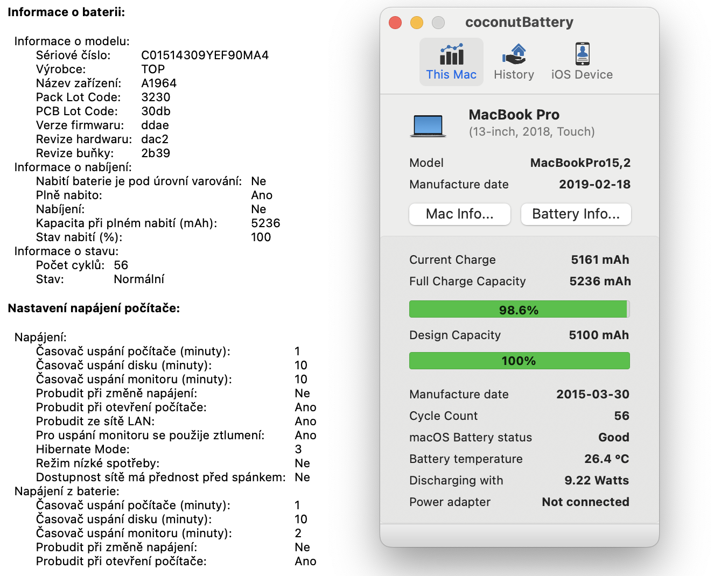728x576 pixels.
Task: Select the Not connected power adapter value
Action: [586, 502]
